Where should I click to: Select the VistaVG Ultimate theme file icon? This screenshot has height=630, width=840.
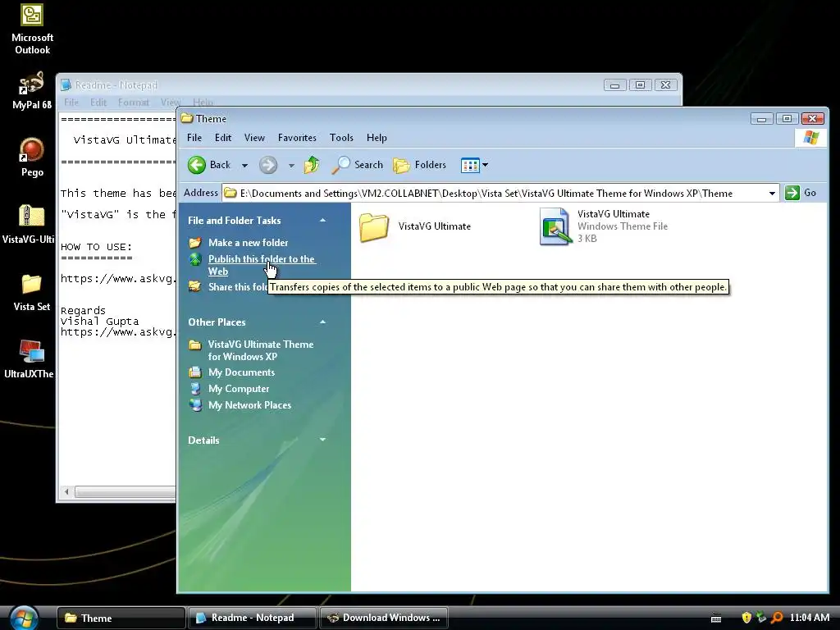(x=555, y=226)
